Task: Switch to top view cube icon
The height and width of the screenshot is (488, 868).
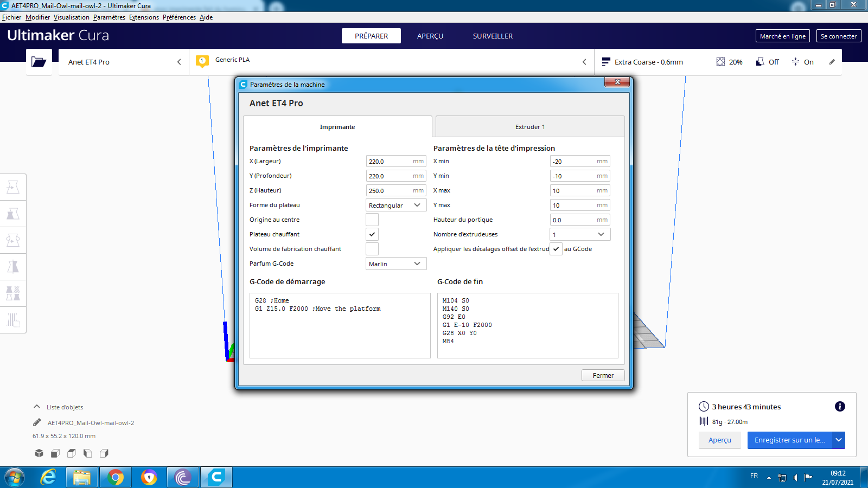Action: point(72,453)
